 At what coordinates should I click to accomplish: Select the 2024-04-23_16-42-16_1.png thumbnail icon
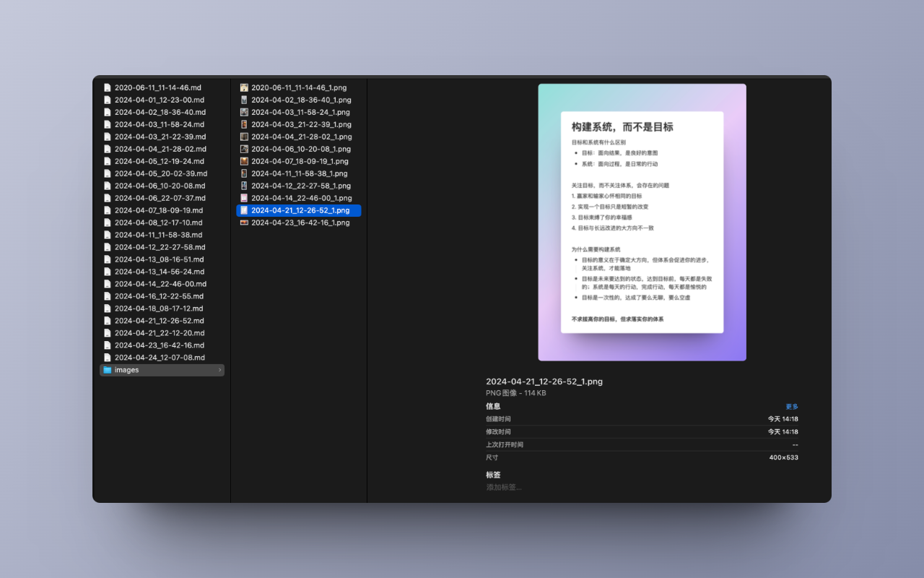[244, 223]
